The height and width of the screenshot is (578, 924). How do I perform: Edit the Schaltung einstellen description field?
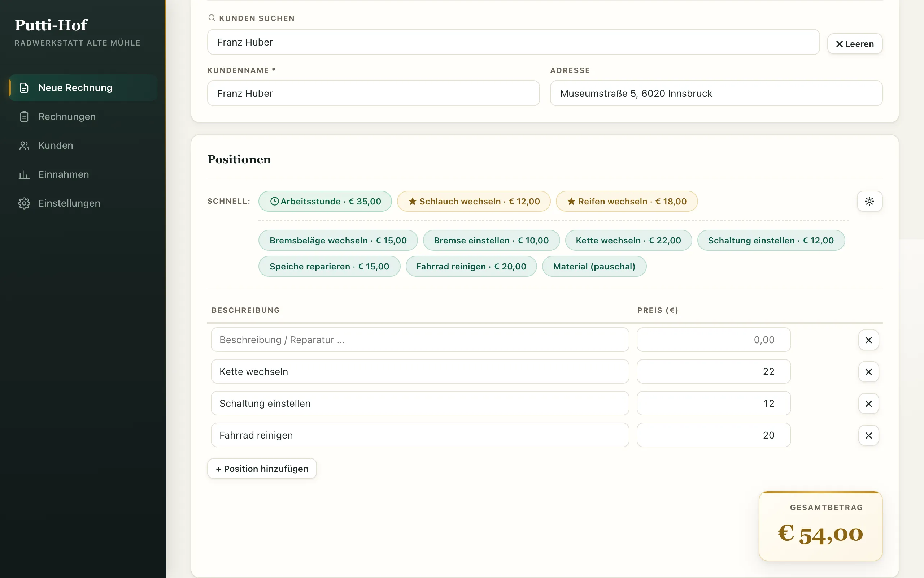(x=420, y=403)
